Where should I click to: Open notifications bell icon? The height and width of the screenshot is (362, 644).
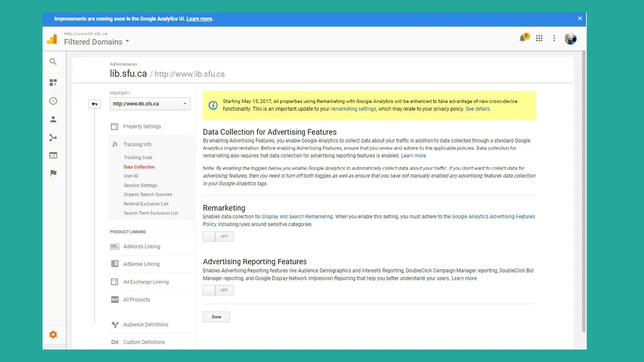523,38
